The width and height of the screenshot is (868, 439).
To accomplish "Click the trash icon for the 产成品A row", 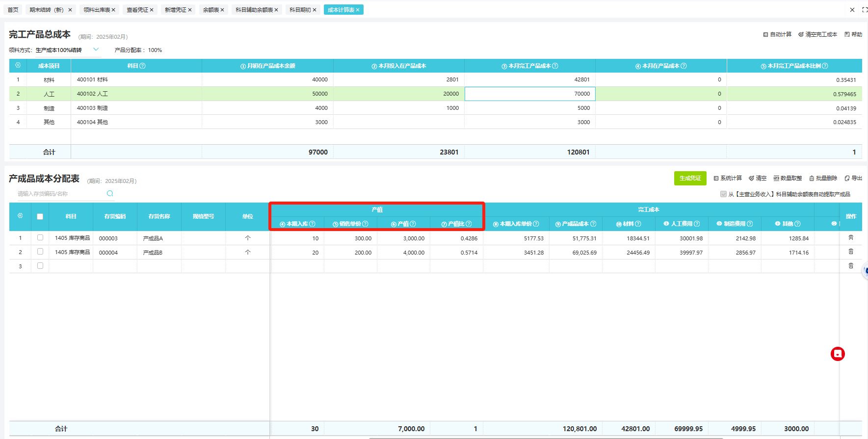I will click(x=851, y=238).
